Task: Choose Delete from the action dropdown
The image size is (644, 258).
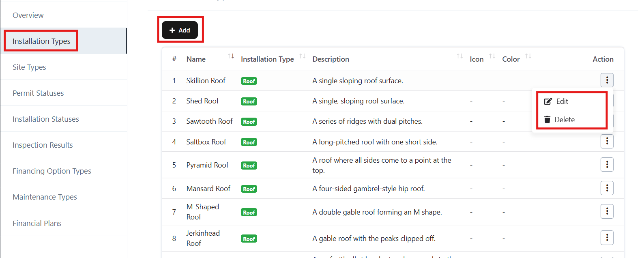Action: [x=564, y=120]
